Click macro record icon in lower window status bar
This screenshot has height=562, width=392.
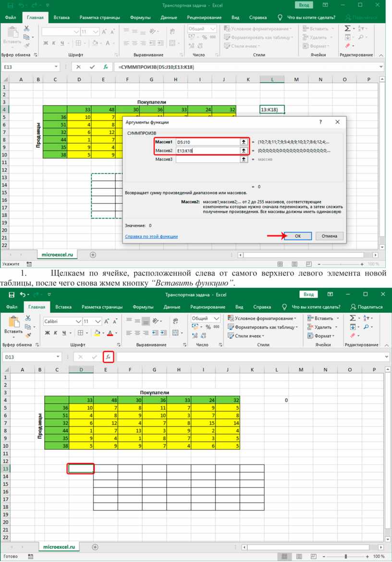point(30,557)
